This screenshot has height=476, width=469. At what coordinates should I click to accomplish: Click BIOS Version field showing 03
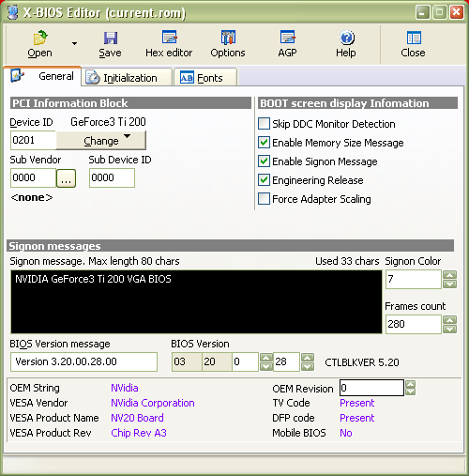point(187,361)
